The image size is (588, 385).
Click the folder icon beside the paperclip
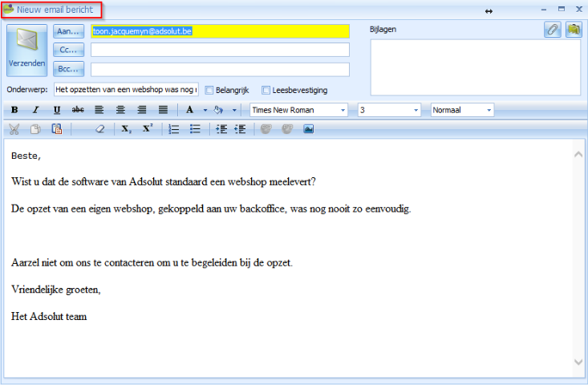(574, 29)
